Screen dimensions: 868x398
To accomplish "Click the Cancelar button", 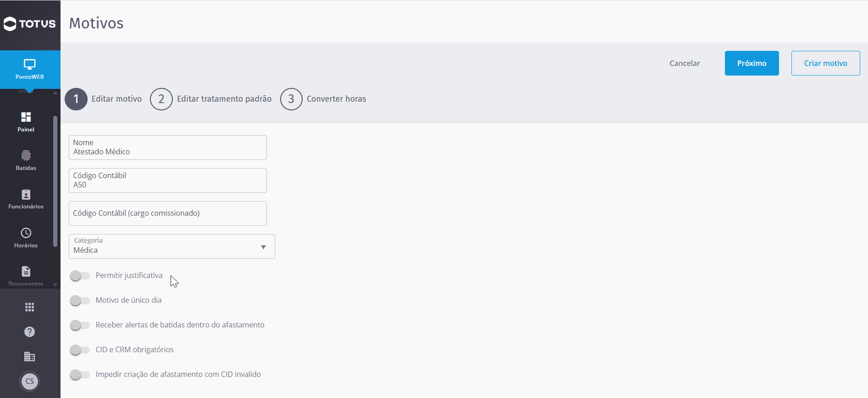I will point(685,63).
